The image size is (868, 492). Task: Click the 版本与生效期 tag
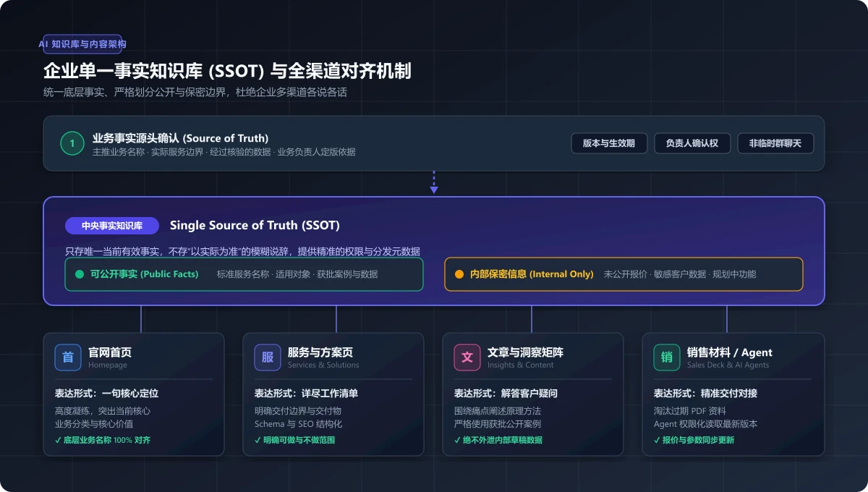click(x=609, y=143)
